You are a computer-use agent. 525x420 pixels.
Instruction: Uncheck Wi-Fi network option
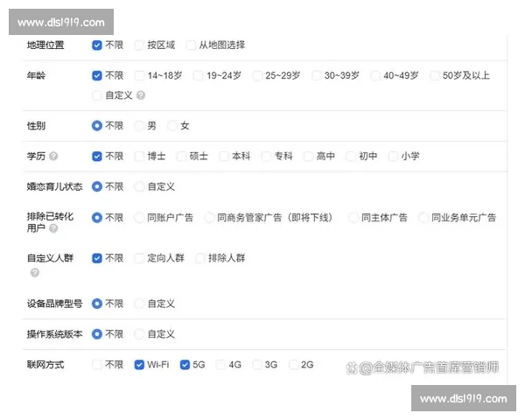139,365
